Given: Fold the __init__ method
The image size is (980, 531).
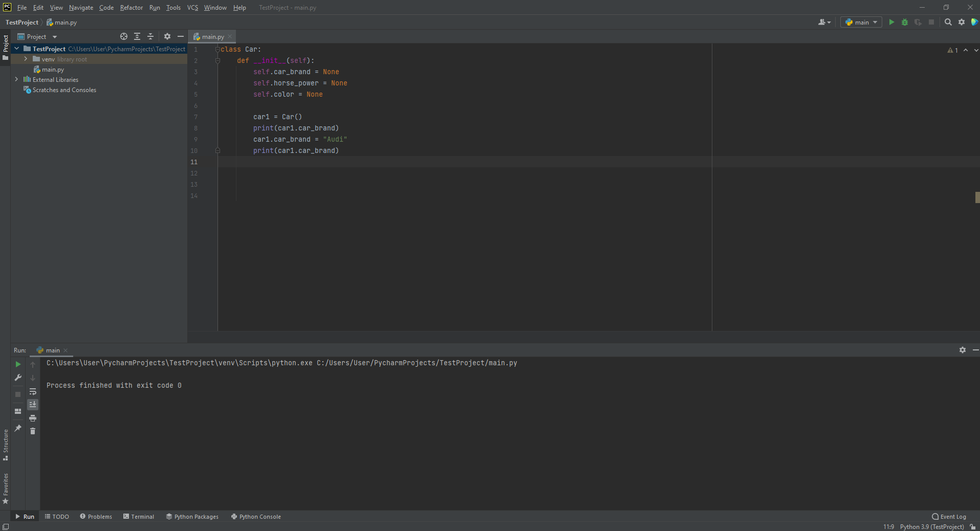Looking at the screenshot, I should tap(217, 60).
